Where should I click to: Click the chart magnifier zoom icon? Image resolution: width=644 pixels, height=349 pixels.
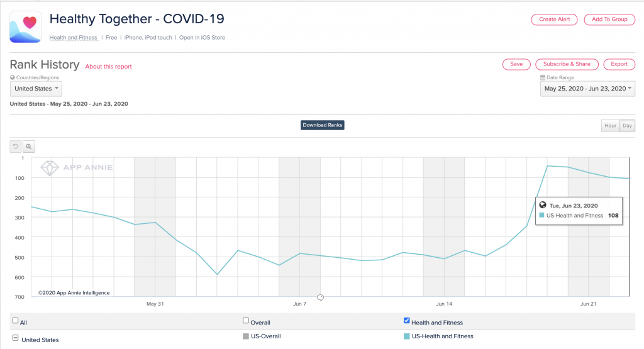pos(29,147)
